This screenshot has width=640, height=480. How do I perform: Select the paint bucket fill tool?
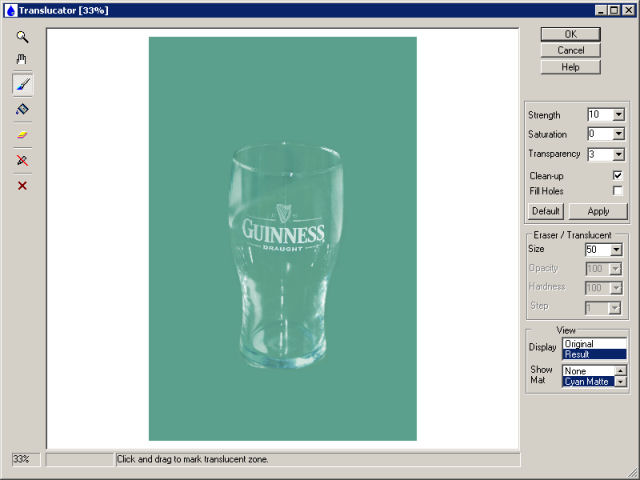pyautogui.click(x=22, y=109)
